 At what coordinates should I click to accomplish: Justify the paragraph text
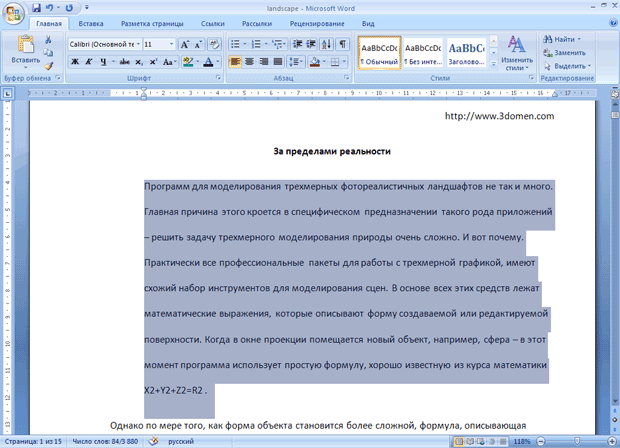(278, 62)
